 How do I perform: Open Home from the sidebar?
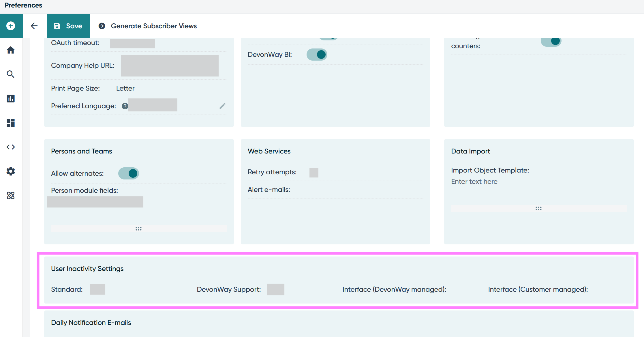tap(11, 50)
